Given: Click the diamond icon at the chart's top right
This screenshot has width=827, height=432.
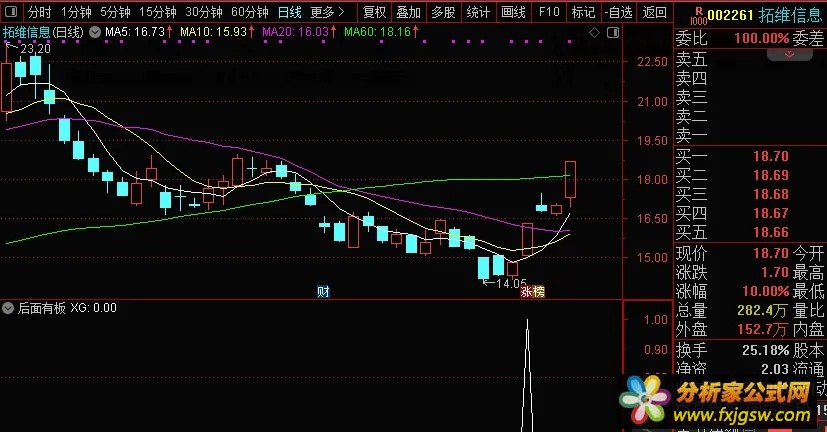Looking at the screenshot, I should coord(594,33).
